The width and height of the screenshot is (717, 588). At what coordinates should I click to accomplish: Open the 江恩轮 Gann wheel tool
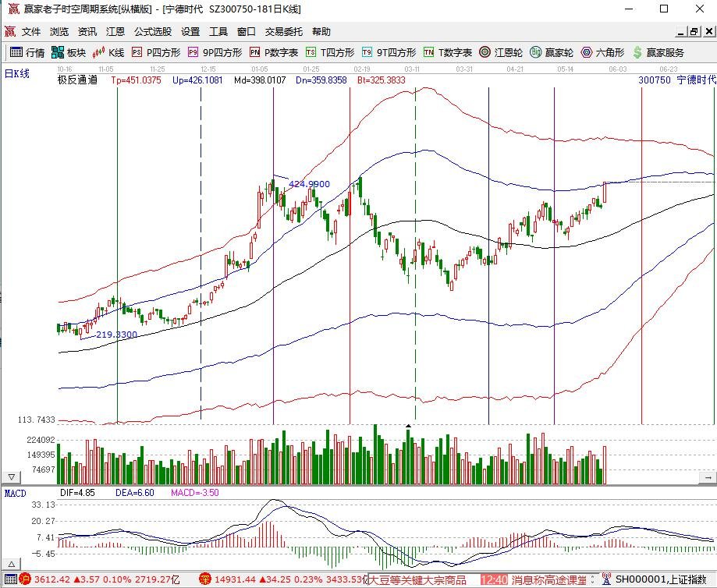pos(501,52)
